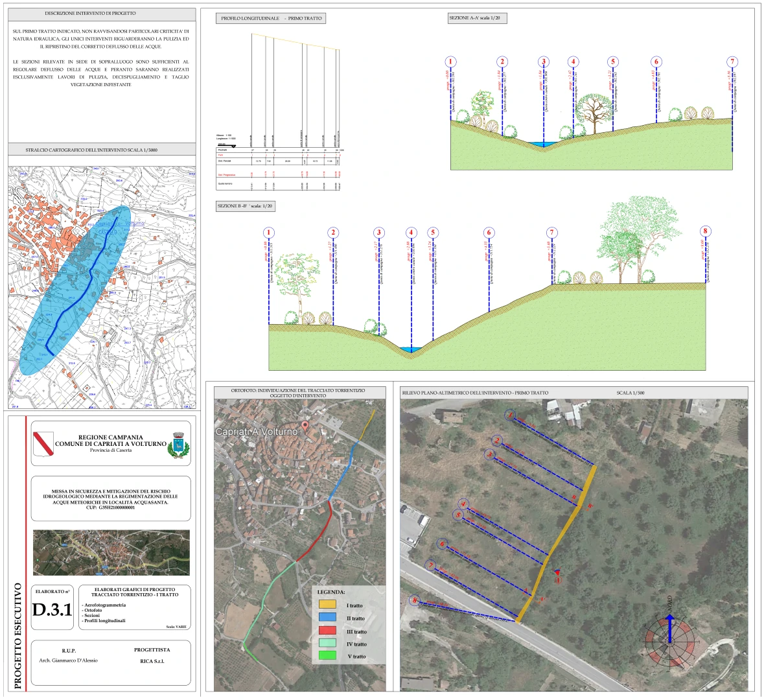This screenshot has width=764, height=700.
Task: Select circle marker 3 in Sezione A-A'
Action: (x=544, y=62)
